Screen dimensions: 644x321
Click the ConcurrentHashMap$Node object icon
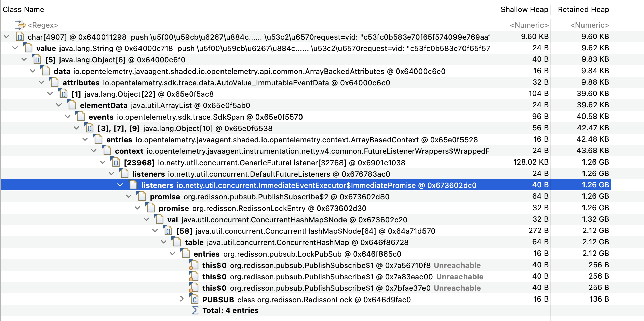coord(159,219)
